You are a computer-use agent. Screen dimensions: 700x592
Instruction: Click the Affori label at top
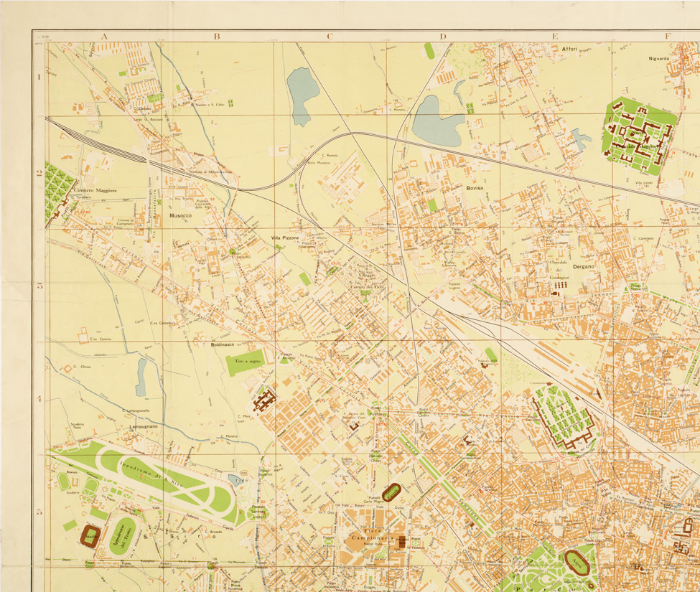(570, 49)
